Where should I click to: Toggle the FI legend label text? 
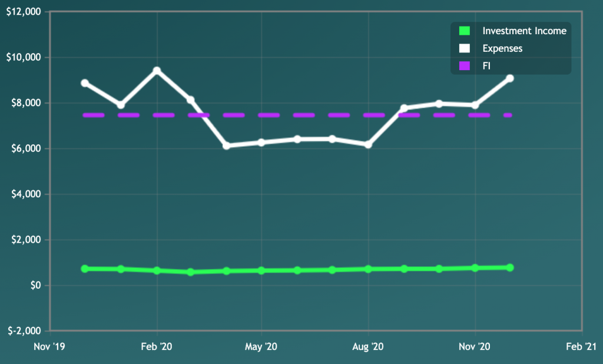click(x=486, y=65)
